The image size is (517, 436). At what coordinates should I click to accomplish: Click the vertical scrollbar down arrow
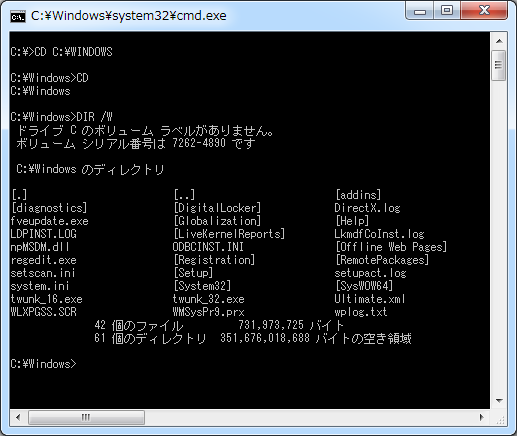(x=499, y=400)
